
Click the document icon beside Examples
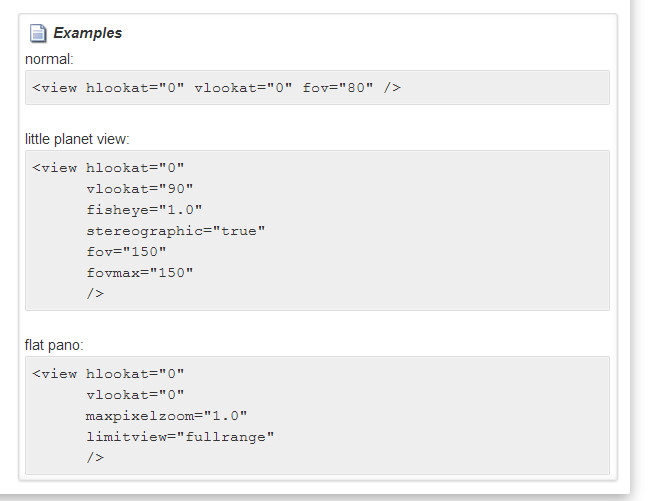pos(38,33)
